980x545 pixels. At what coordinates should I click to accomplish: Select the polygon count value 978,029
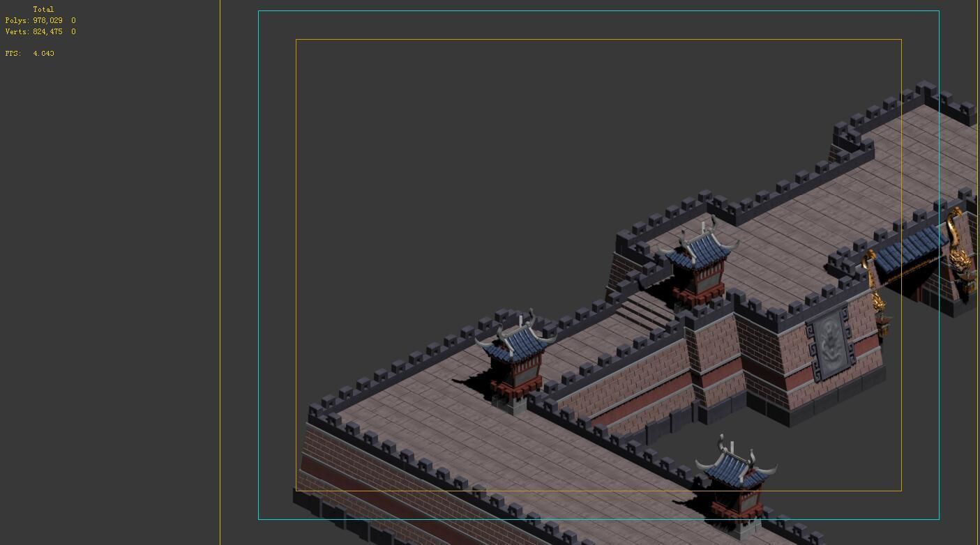click(x=47, y=21)
